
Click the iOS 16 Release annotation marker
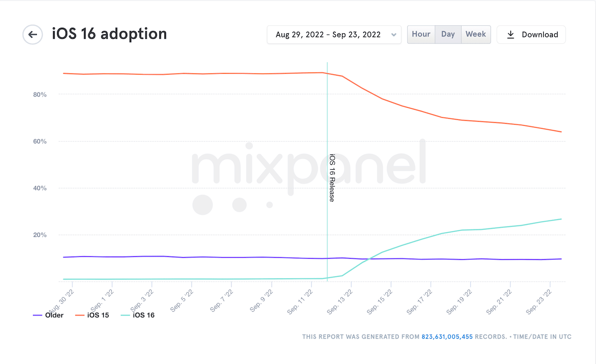click(x=332, y=177)
